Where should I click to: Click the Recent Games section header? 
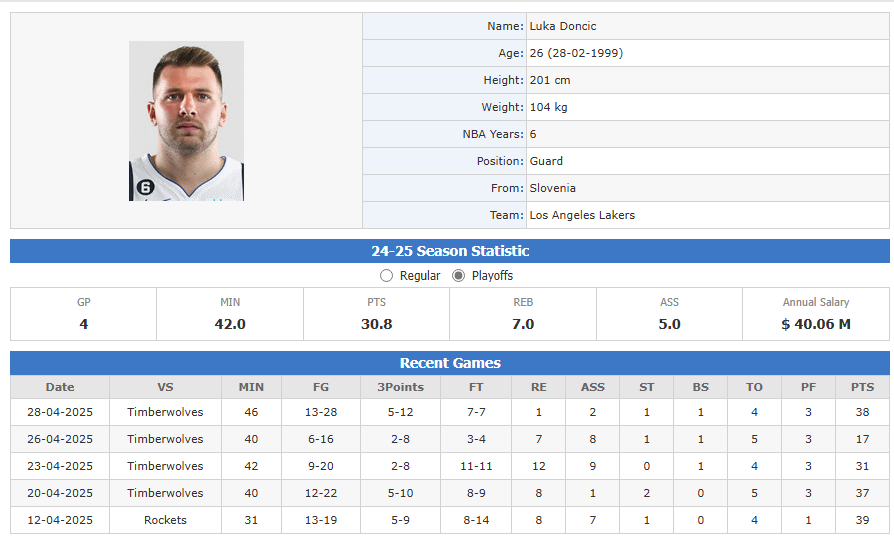pos(450,363)
